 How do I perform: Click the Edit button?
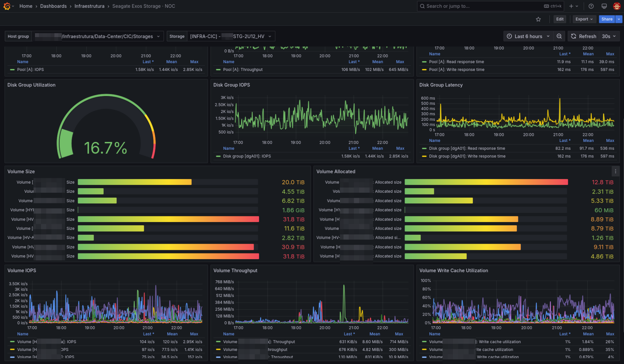pyautogui.click(x=560, y=19)
